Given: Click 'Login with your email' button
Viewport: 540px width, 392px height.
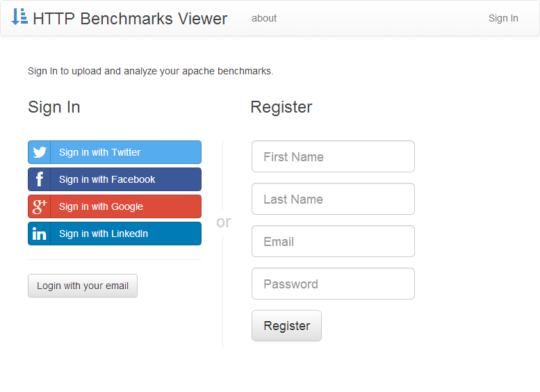Looking at the screenshot, I should point(83,286).
